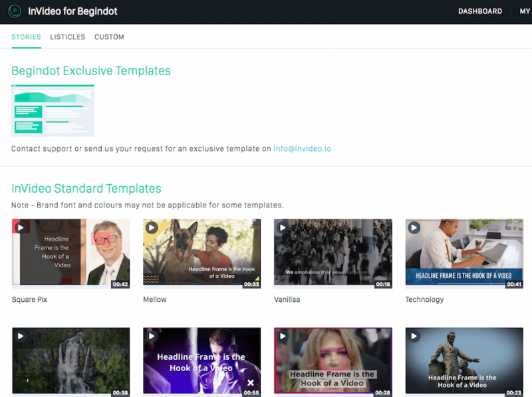Click the Square Pix template name
532x397 pixels.
click(x=29, y=300)
